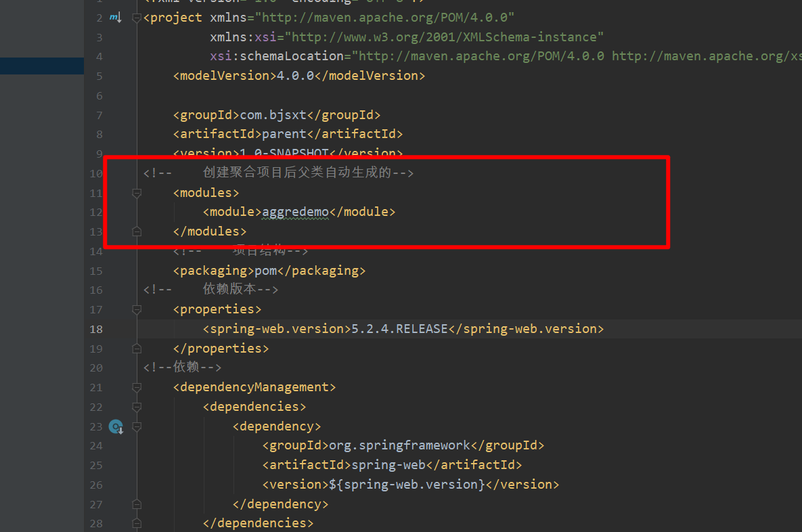The image size is (802, 532).
Task: Click fold marker at closing dependency tag
Action: tap(137, 504)
